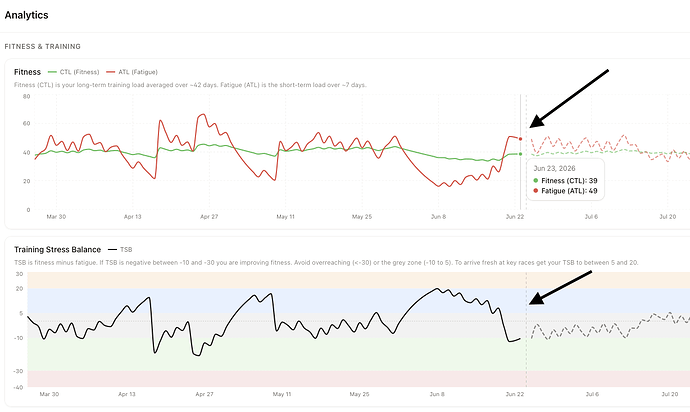Viewport: 690px width, 412px height.
Task: Click the Jul 6 label on TSB chart axis
Action: (592, 394)
